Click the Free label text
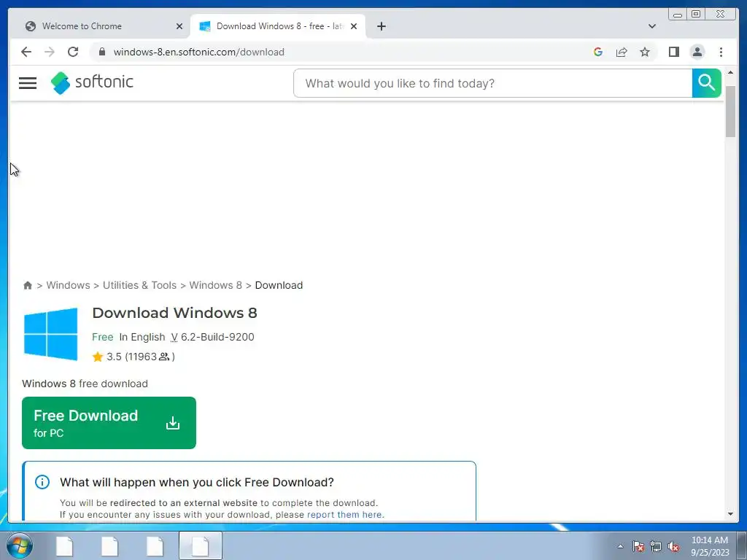Screen dimensions: 747x560 coord(102,337)
